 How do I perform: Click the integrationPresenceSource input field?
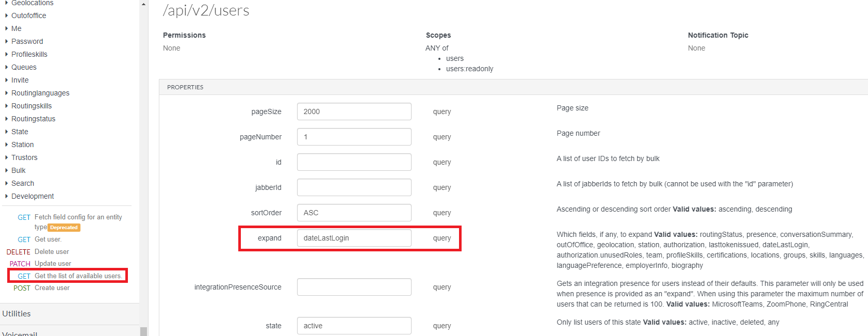(354, 287)
